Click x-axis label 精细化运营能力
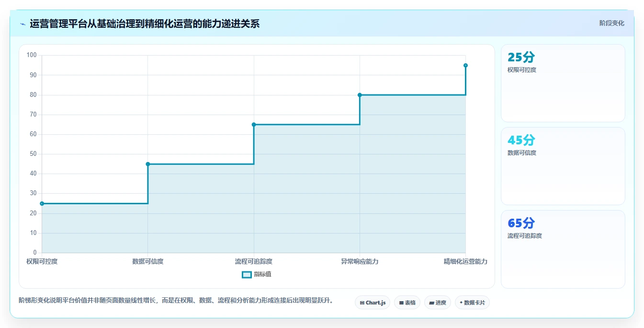Viewport: 644px width, 328px height. tap(465, 261)
